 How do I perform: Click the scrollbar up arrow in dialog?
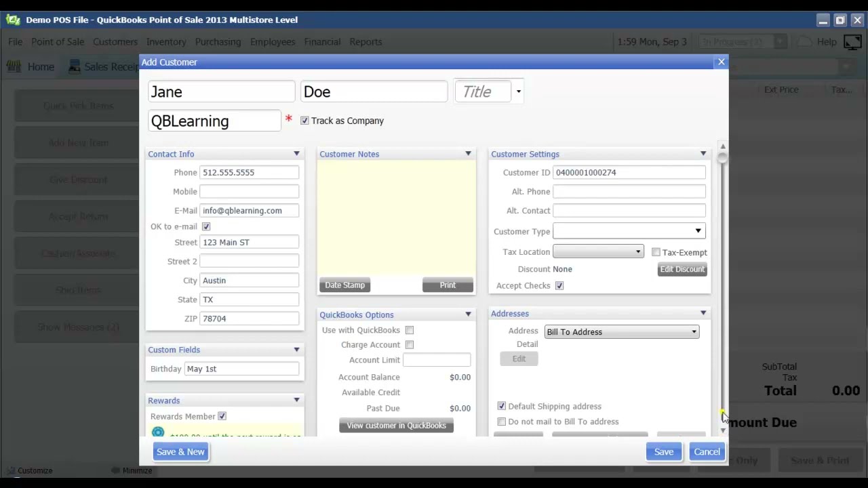point(723,146)
